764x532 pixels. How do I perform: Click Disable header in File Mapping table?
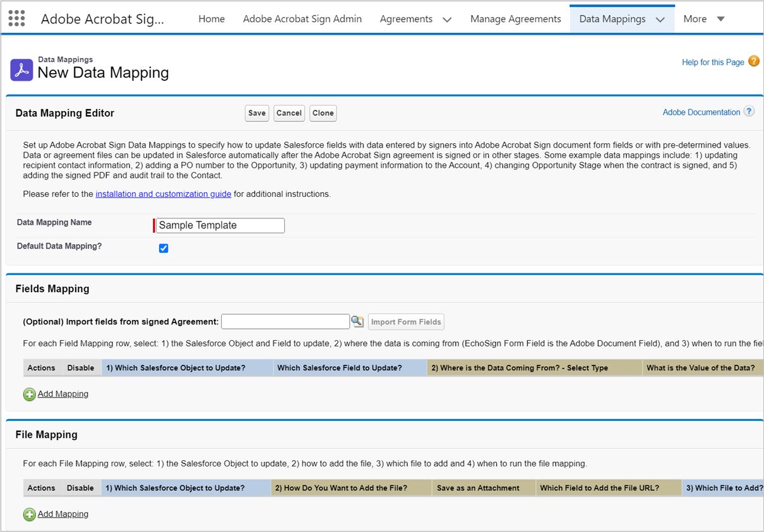[81, 488]
